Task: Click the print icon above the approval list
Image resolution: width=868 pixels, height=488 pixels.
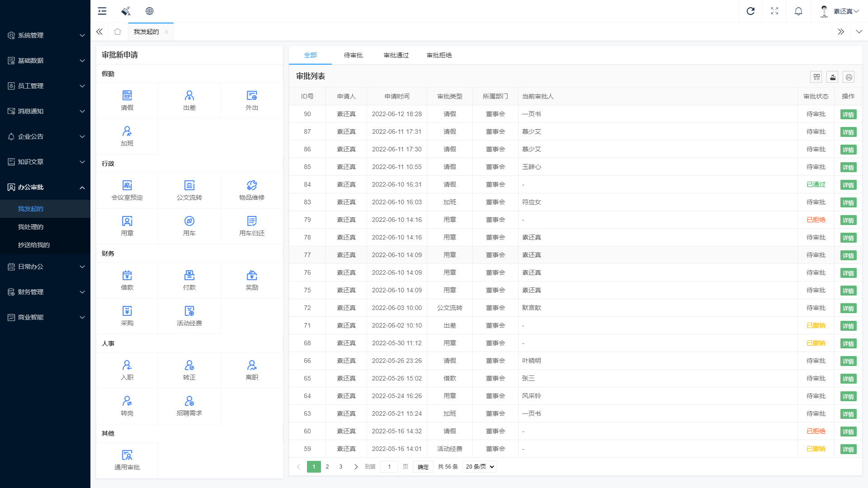Action: point(849,77)
